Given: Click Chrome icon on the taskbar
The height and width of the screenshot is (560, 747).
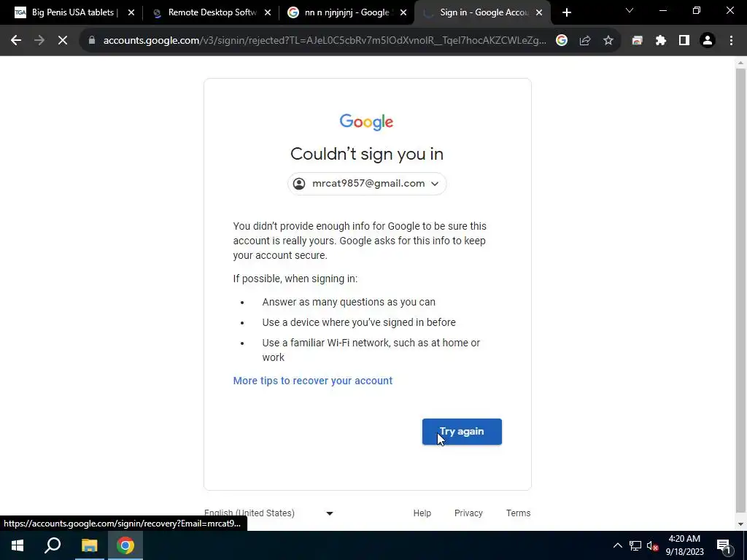Looking at the screenshot, I should tap(125, 545).
